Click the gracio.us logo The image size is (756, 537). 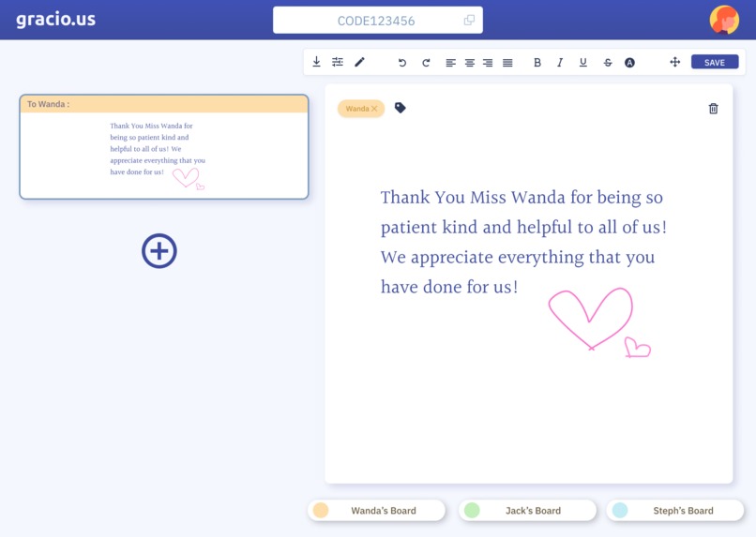[56, 20]
